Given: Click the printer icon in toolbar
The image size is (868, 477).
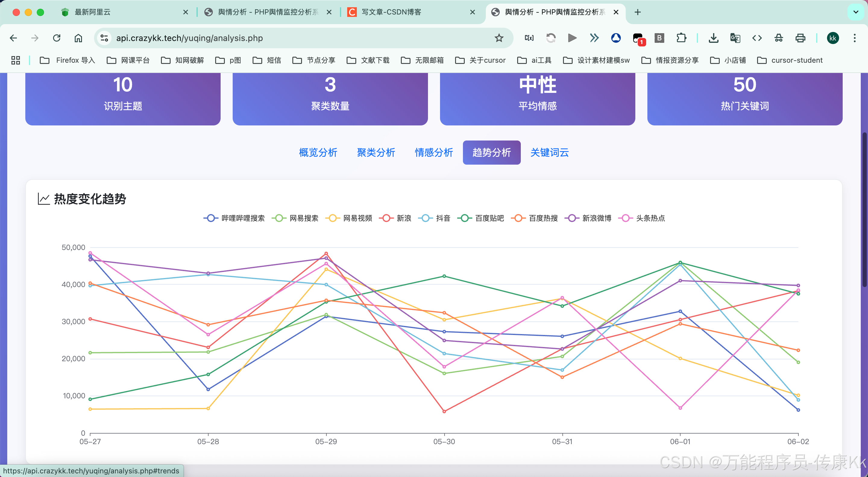Looking at the screenshot, I should click(x=800, y=38).
